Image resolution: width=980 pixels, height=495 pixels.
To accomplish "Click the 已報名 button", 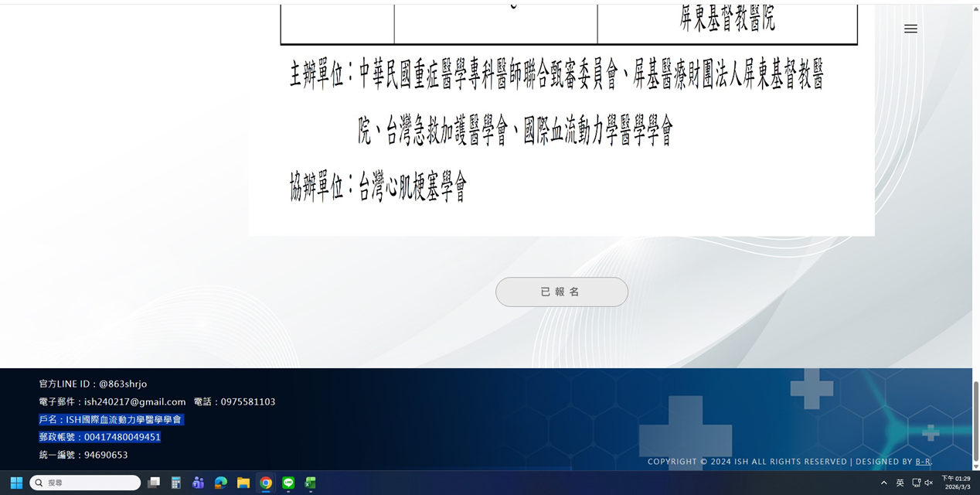I will coord(561,292).
